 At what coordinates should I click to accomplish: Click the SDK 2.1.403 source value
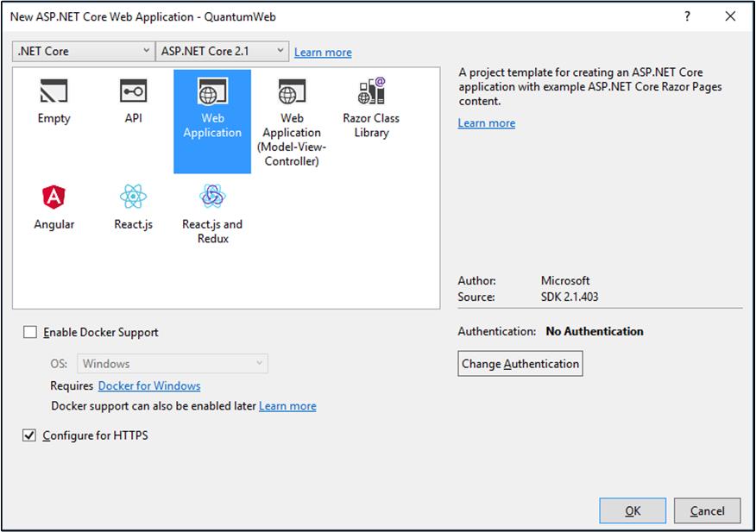[x=570, y=297]
